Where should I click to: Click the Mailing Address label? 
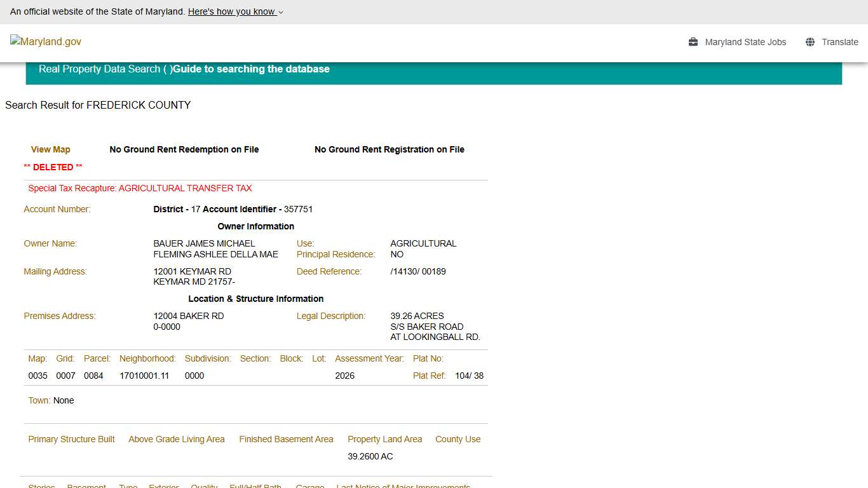55,271
